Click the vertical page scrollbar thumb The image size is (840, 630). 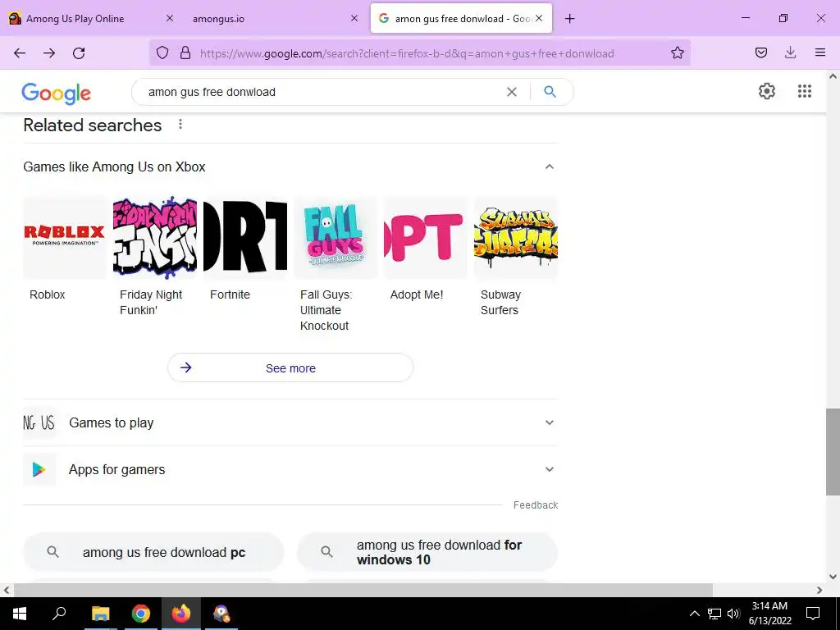click(x=833, y=452)
